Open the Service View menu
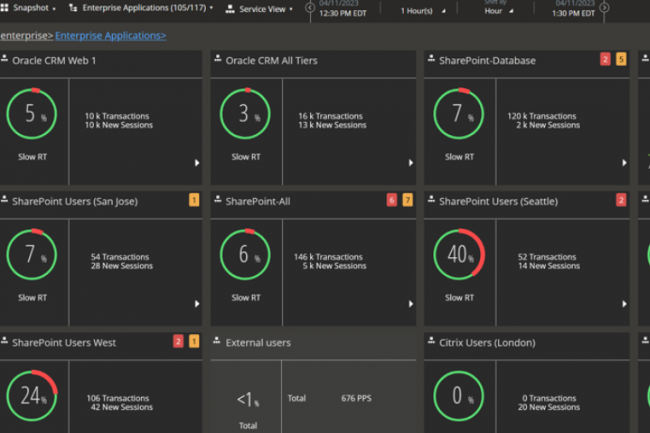The image size is (650, 433). [x=260, y=9]
